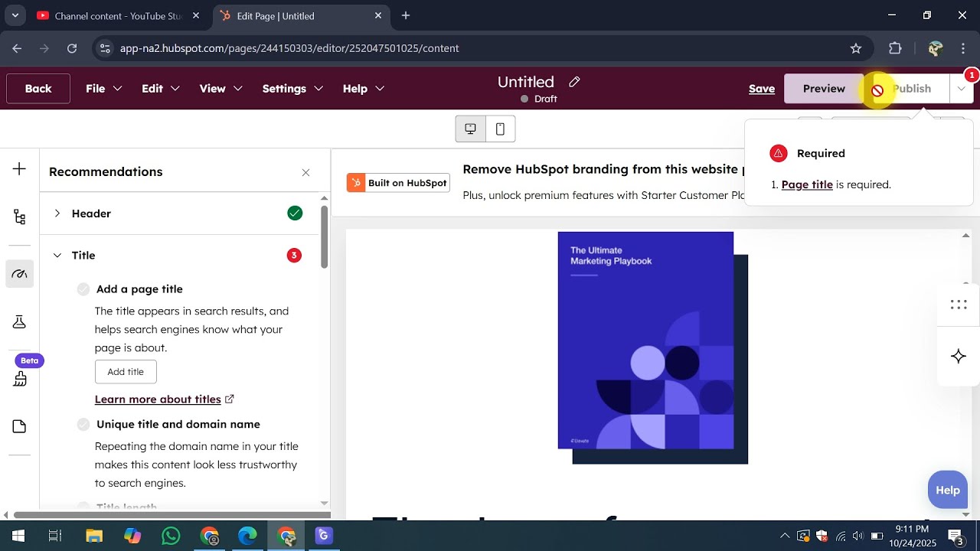
Task: Open the notification center icon
Action: (956, 536)
